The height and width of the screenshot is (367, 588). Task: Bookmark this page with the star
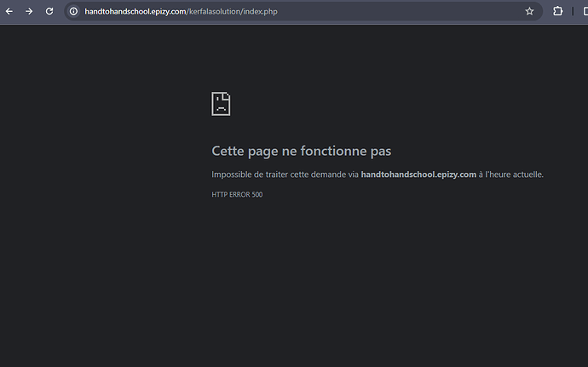(529, 11)
